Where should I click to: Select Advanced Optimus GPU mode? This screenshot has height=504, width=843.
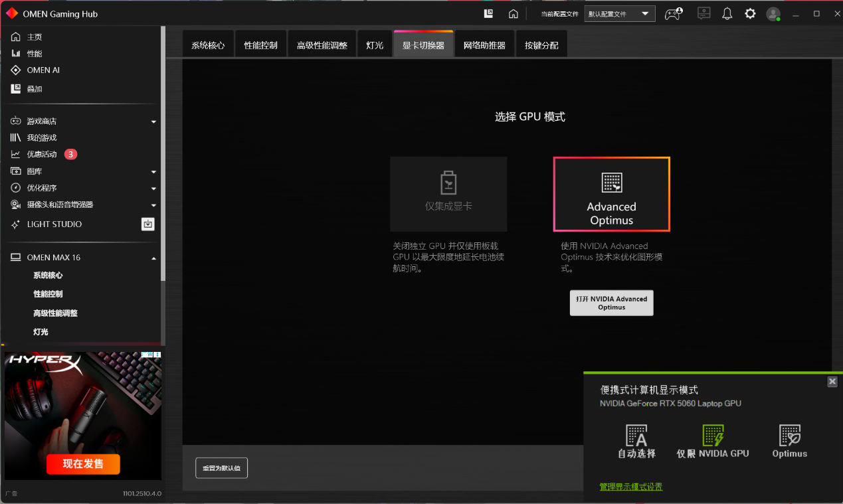611,194
